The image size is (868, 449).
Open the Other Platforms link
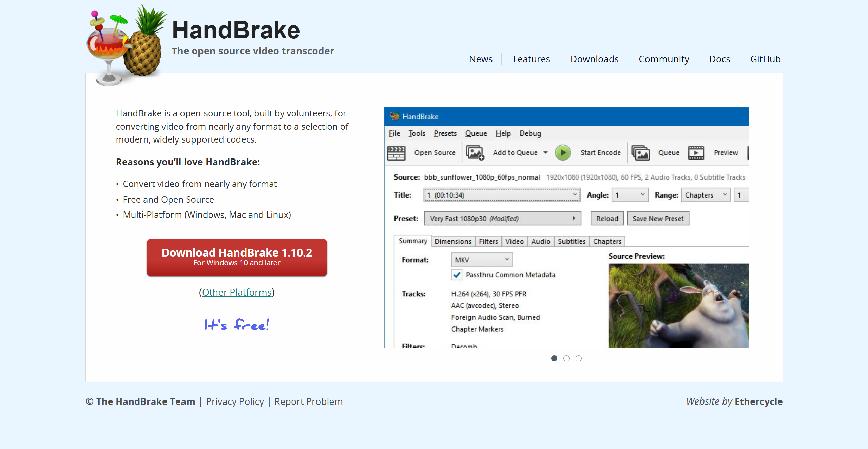(236, 292)
